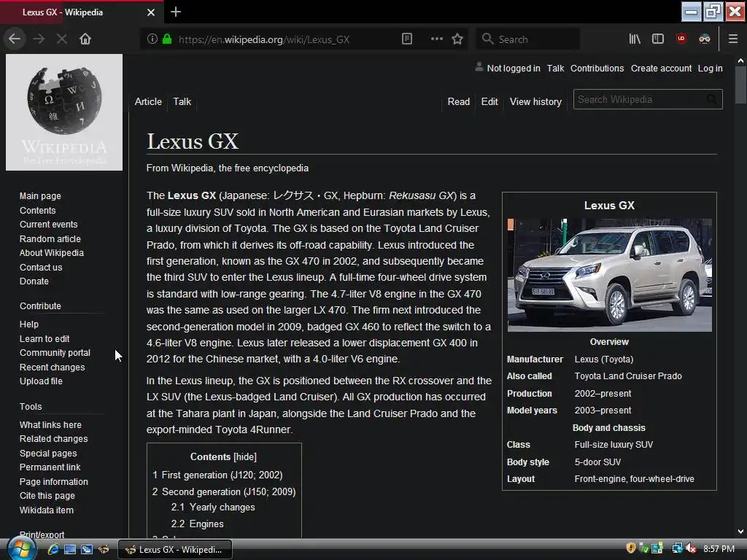Open the Cite this page link

pos(47,495)
